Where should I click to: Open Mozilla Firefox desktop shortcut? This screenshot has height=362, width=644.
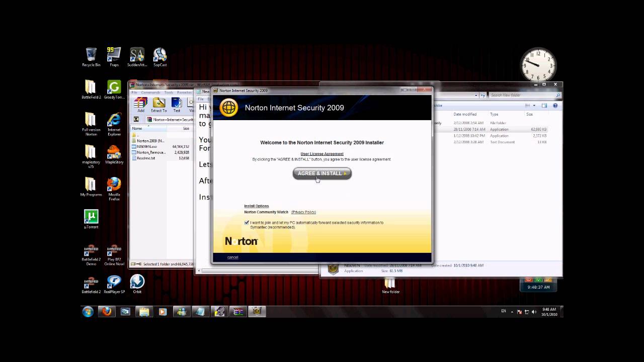(x=114, y=190)
